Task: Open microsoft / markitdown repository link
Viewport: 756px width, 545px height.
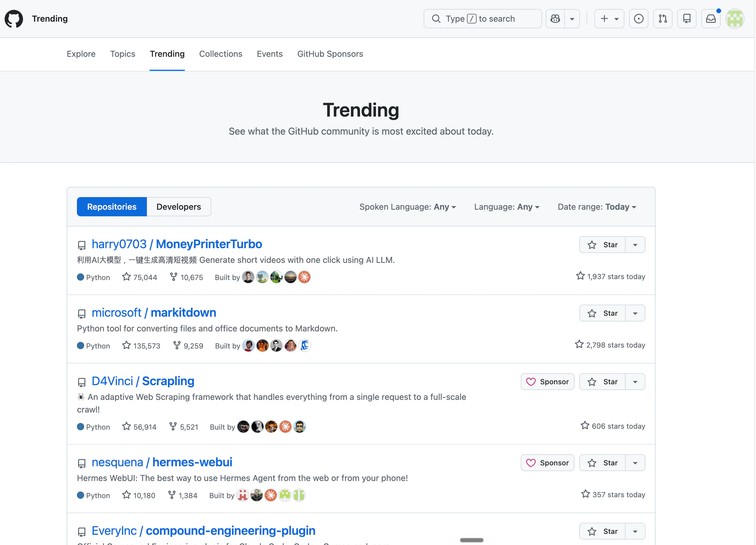Action: click(x=154, y=313)
